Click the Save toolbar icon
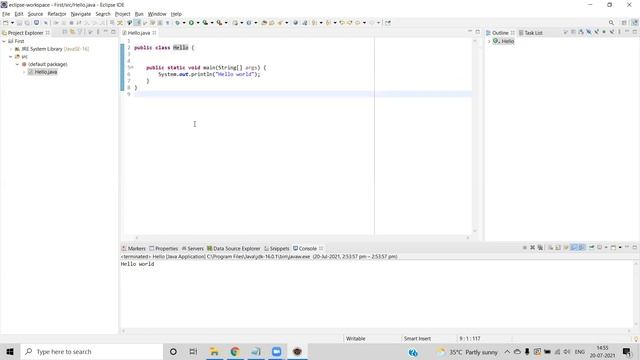Screen dimensions: 640x360 tap(19, 23)
